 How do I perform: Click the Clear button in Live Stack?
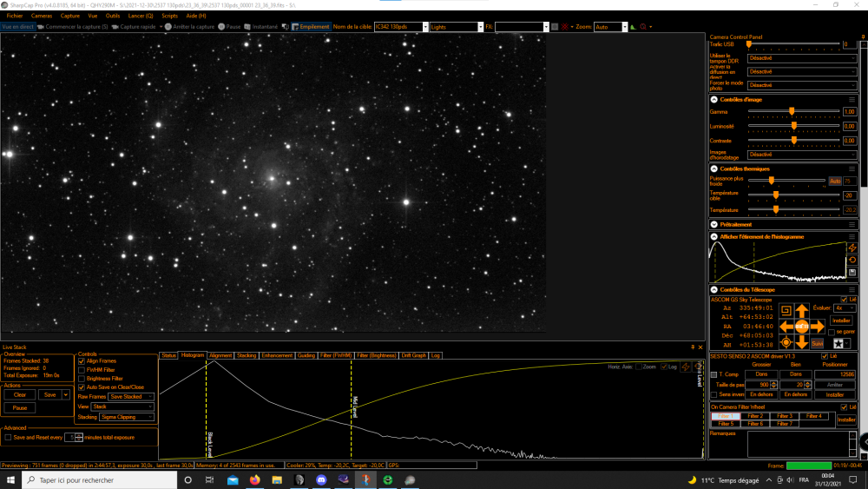tap(20, 395)
